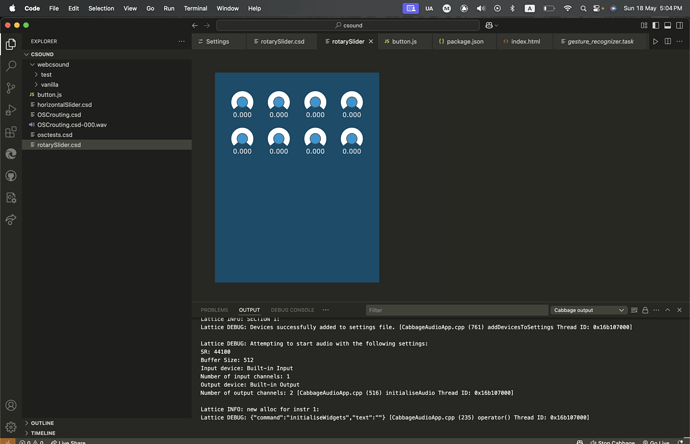The image size is (690, 444).
Task: Open the Terminal menu
Action: tap(195, 8)
